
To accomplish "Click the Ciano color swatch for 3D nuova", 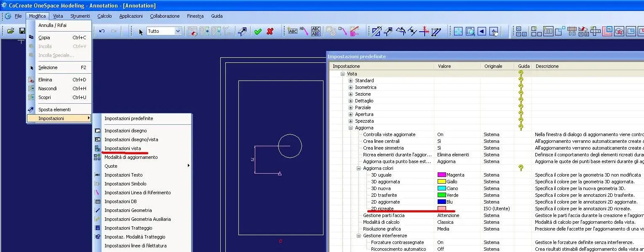I will [x=442, y=188].
